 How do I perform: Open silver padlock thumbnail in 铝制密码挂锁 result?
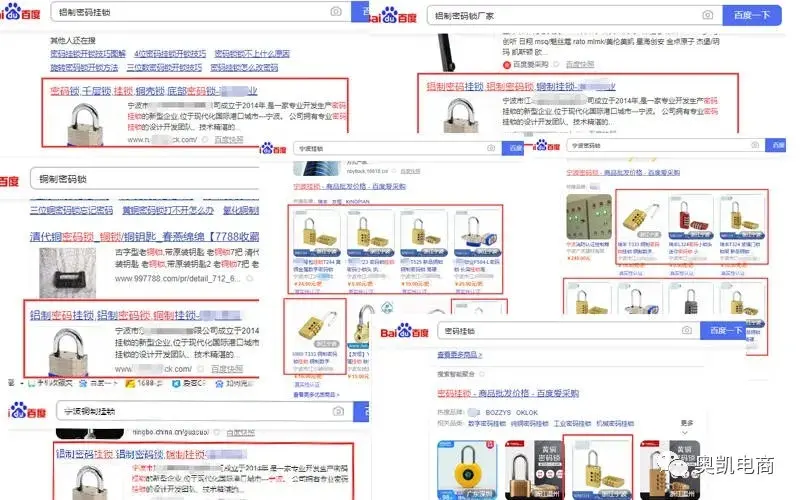(x=84, y=124)
